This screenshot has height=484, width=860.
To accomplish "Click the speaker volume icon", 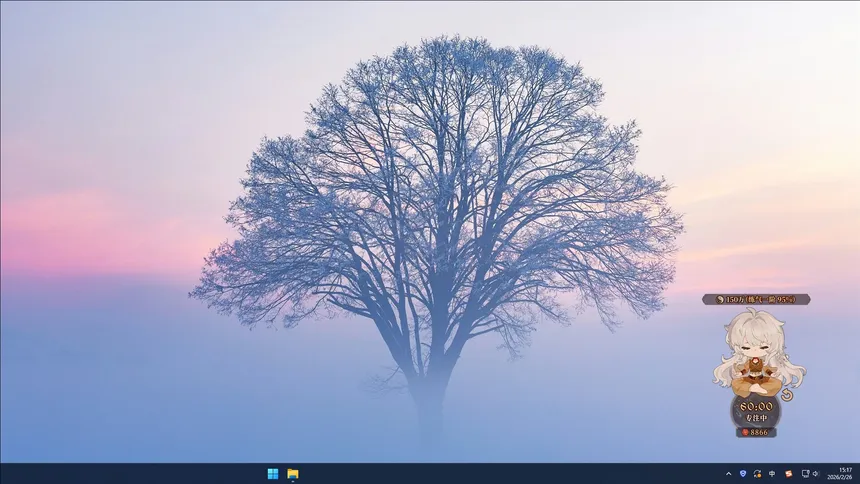I will [x=816, y=474].
